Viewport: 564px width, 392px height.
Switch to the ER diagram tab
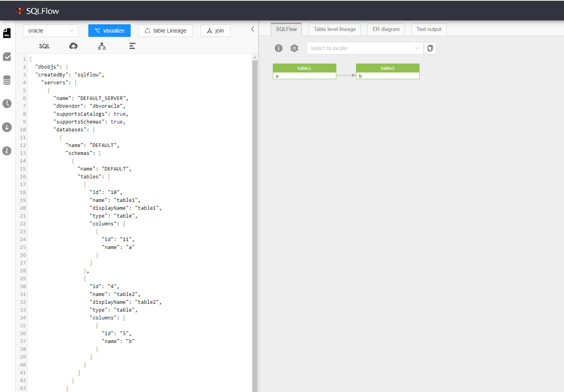(386, 29)
